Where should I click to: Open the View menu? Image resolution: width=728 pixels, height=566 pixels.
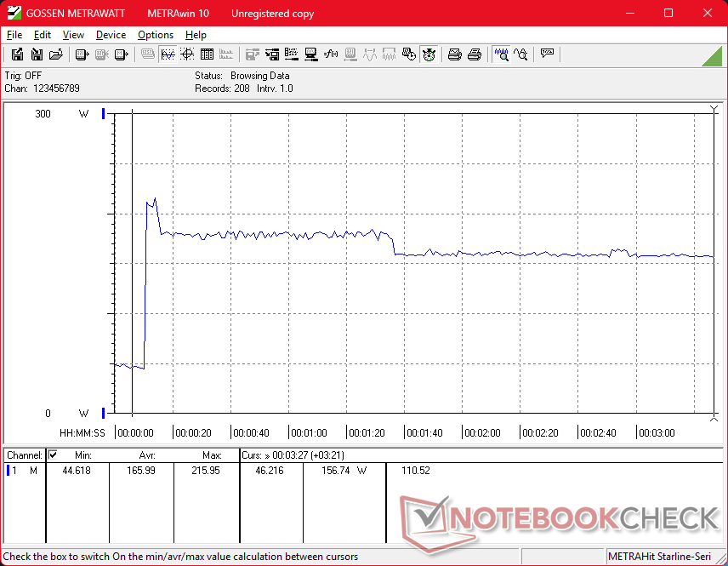click(x=73, y=35)
